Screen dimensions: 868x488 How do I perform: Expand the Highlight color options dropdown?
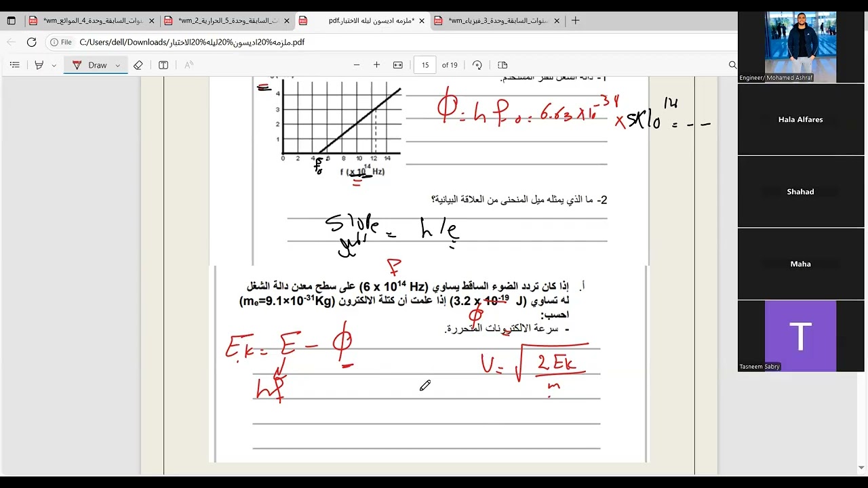tap(54, 65)
